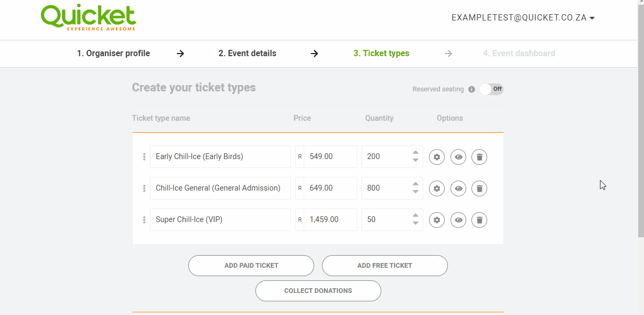The height and width of the screenshot is (315, 644).
Task: Turn on the Reserved seating switch
Action: 491,89
